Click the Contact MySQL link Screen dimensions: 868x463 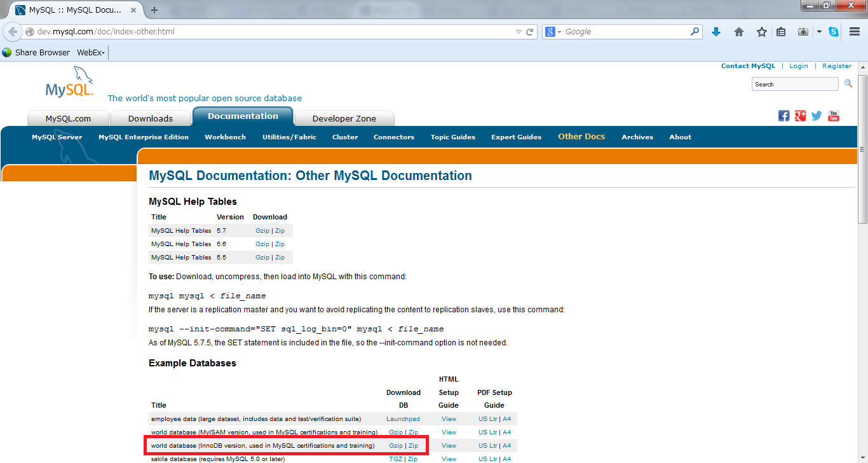(x=749, y=66)
